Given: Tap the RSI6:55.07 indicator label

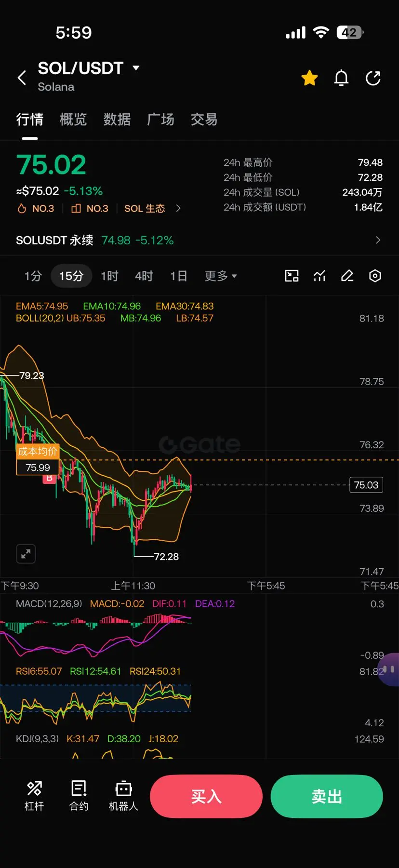Looking at the screenshot, I should [x=39, y=671].
